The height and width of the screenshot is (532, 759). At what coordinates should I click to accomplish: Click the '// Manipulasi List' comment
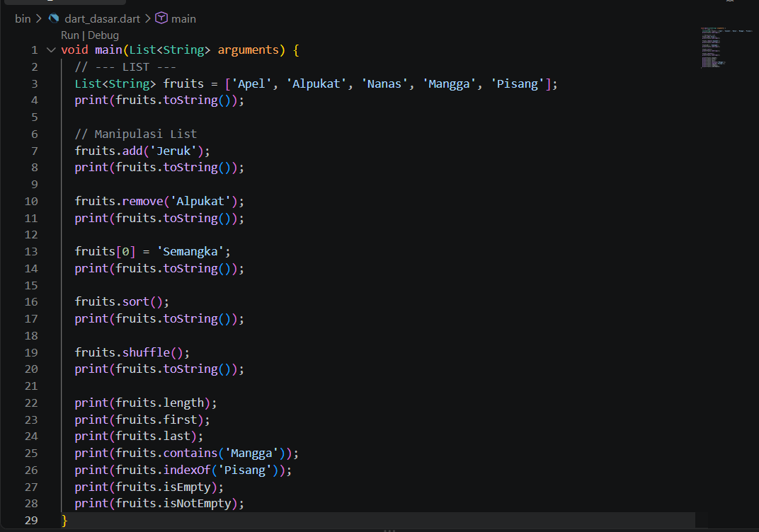pyautogui.click(x=135, y=134)
